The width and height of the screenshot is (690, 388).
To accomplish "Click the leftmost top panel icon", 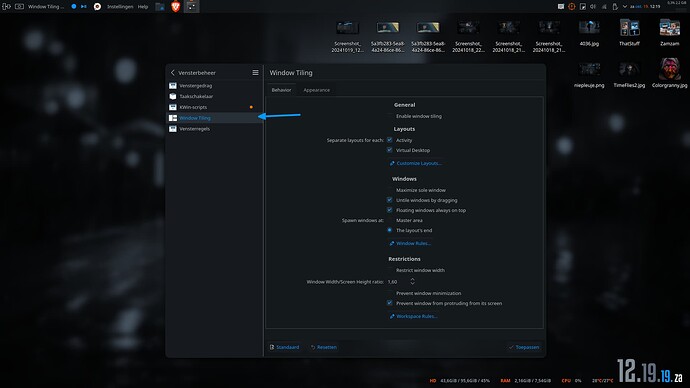I will point(6,7).
